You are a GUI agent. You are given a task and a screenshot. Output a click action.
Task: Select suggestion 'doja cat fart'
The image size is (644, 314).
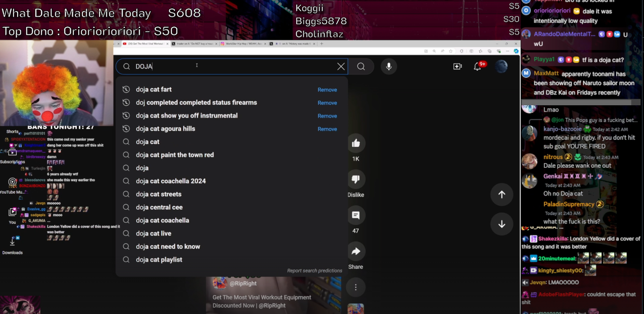154,90
